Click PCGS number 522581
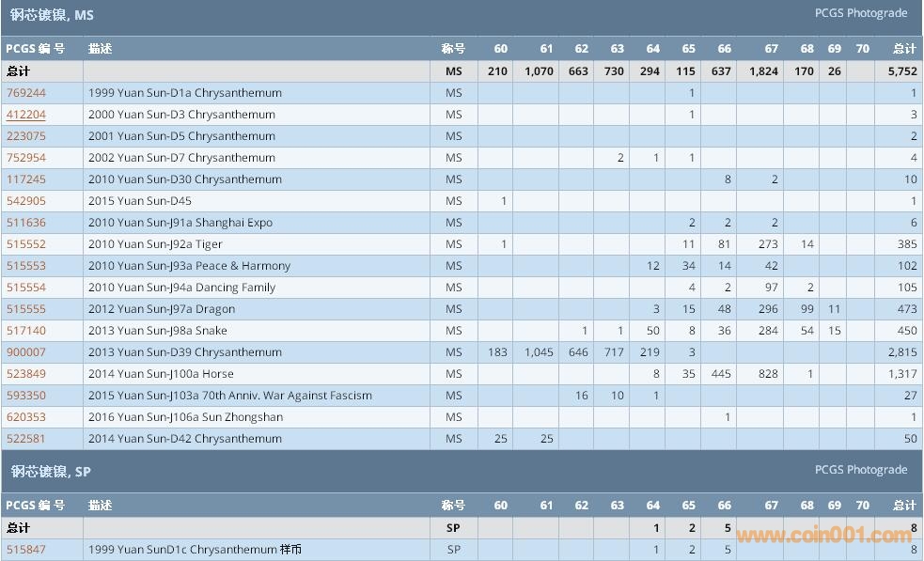 [26, 439]
